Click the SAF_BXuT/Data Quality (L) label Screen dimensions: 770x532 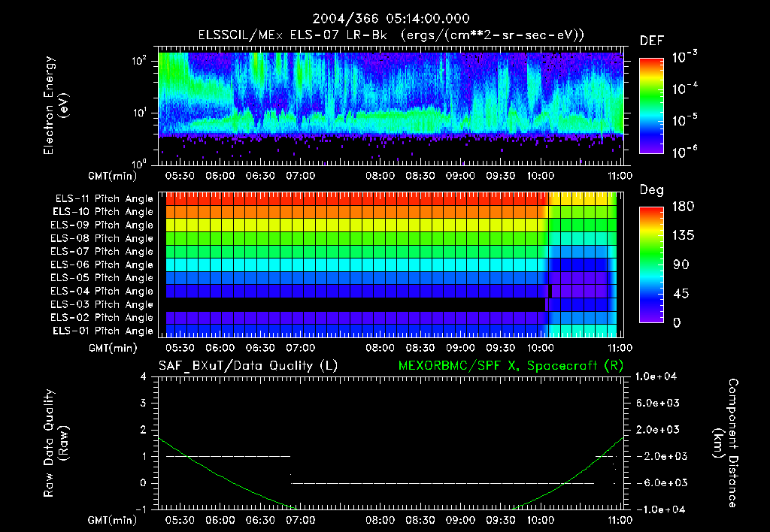tap(248, 366)
